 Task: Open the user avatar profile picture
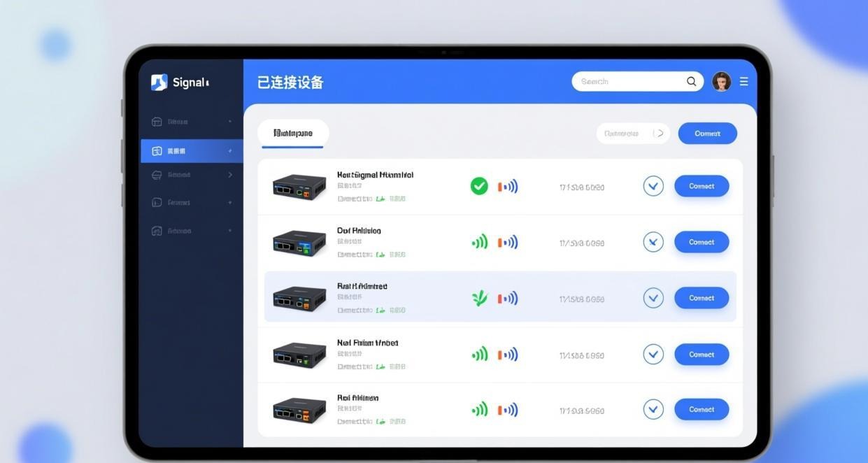tap(721, 82)
